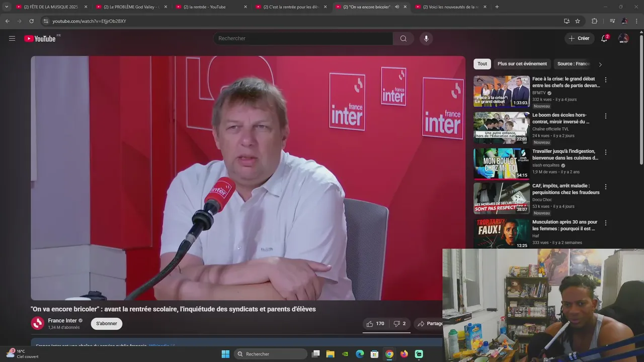Reload the page
The width and height of the screenshot is (644, 362).
click(31, 21)
